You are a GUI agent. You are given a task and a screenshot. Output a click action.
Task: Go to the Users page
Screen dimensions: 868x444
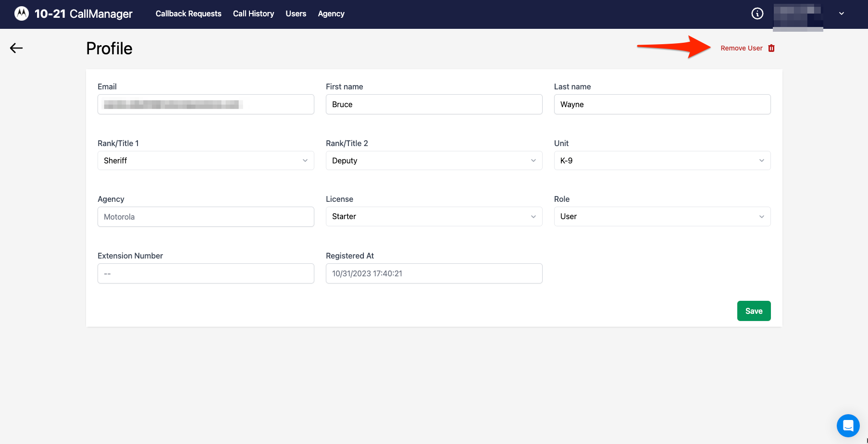(296, 13)
